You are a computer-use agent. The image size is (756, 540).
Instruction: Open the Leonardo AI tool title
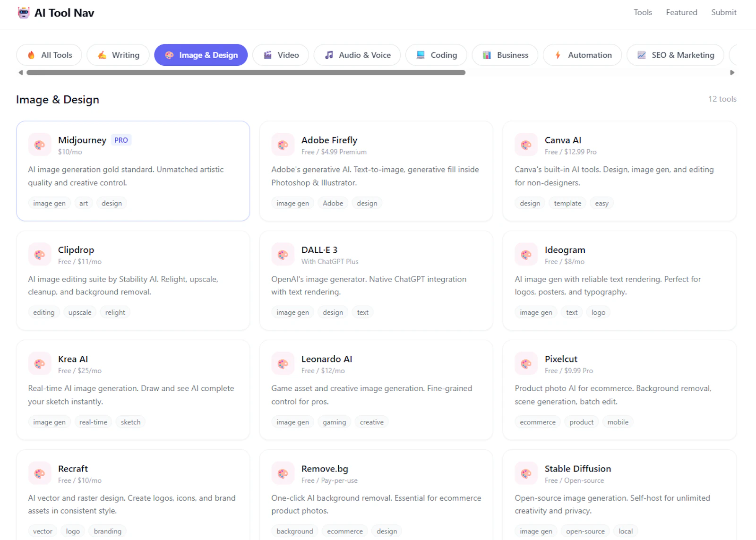[x=326, y=359]
